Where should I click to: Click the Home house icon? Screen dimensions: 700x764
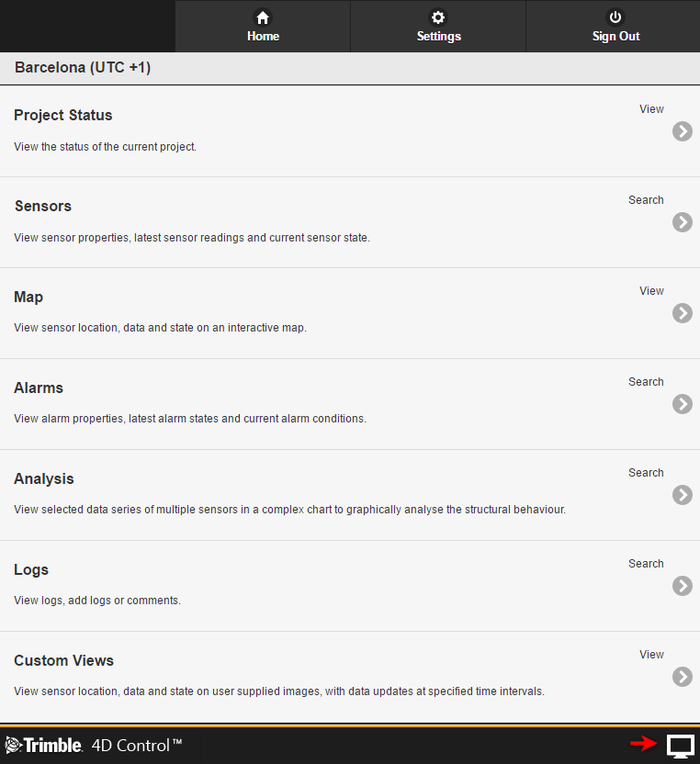tap(263, 17)
